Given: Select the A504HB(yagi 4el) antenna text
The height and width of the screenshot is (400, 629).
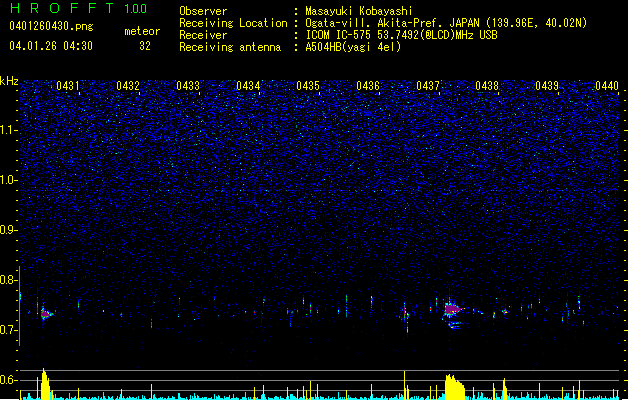Looking at the screenshot, I should tap(353, 47).
